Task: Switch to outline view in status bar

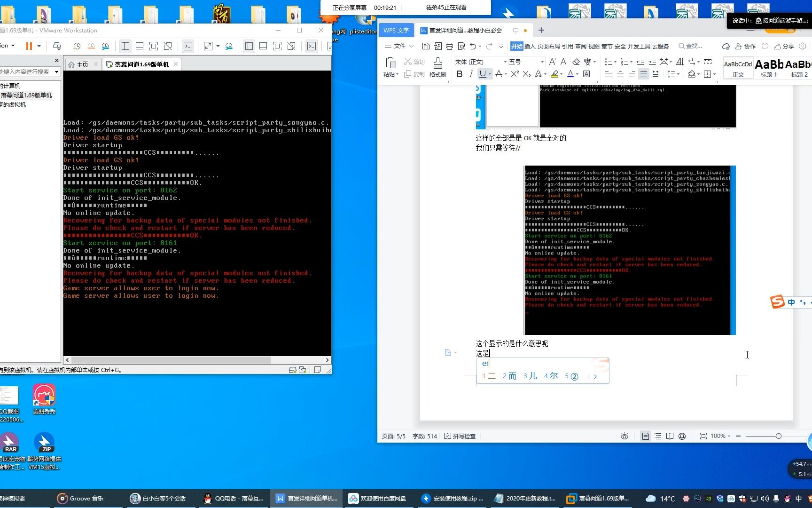Action: 658,436
